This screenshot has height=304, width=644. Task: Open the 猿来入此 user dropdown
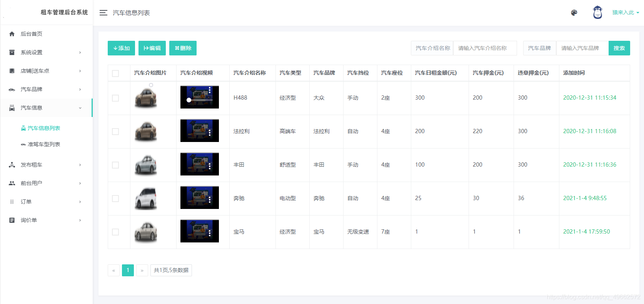(626, 12)
